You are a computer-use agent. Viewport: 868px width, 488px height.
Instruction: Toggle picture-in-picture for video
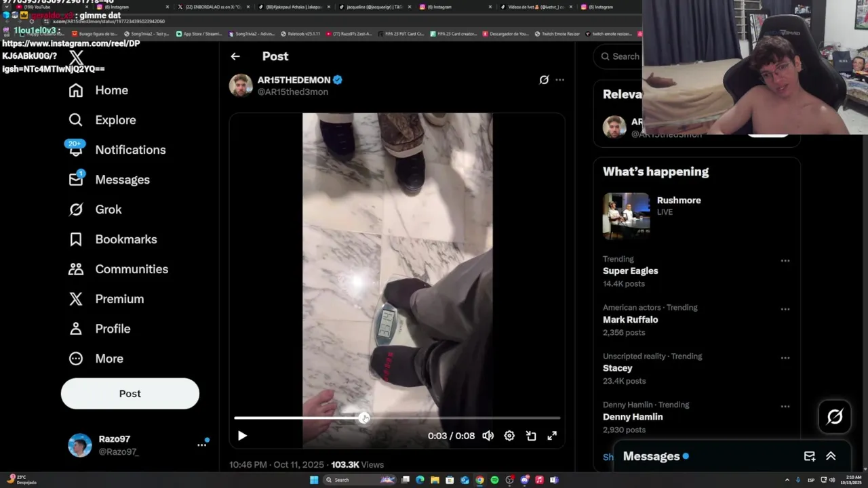pyautogui.click(x=531, y=436)
